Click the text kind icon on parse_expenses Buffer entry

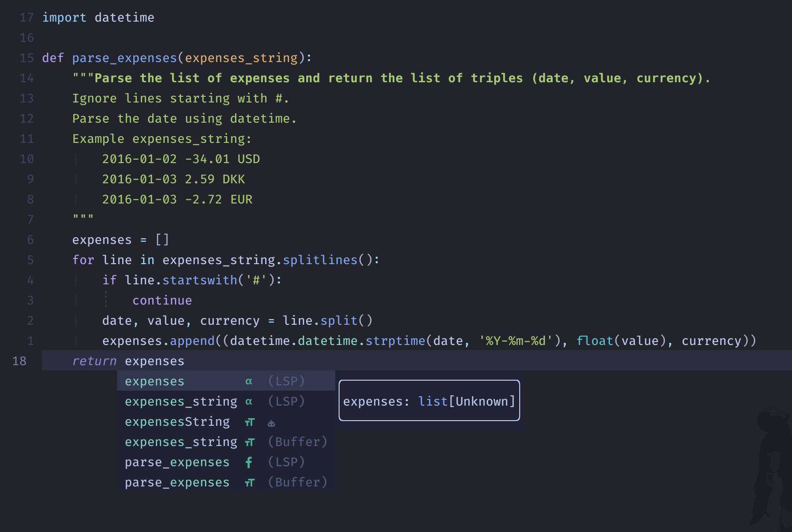pyautogui.click(x=249, y=482)
